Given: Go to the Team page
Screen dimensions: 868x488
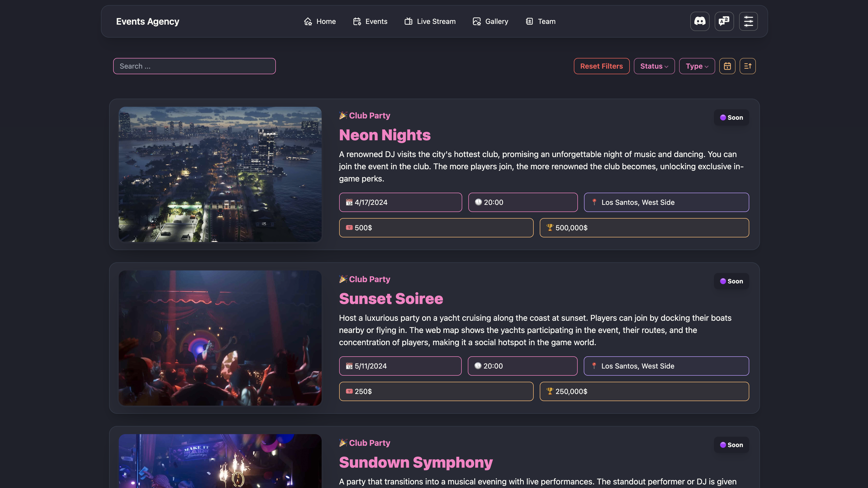Looking at the screenshot, I should click(x=541, y=22).
